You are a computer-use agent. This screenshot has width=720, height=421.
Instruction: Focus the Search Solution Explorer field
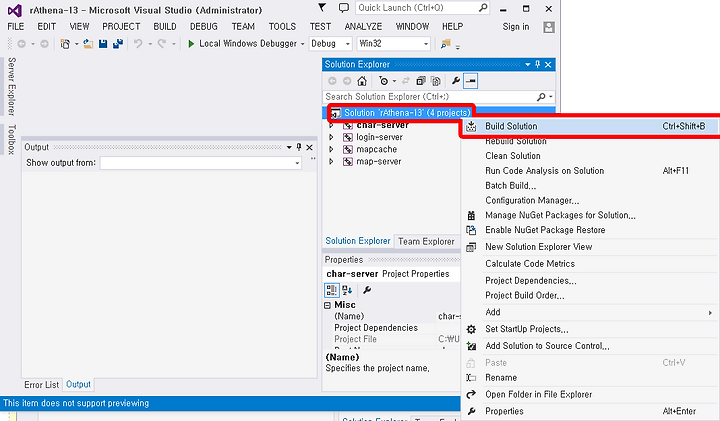[x=439, y=97]
